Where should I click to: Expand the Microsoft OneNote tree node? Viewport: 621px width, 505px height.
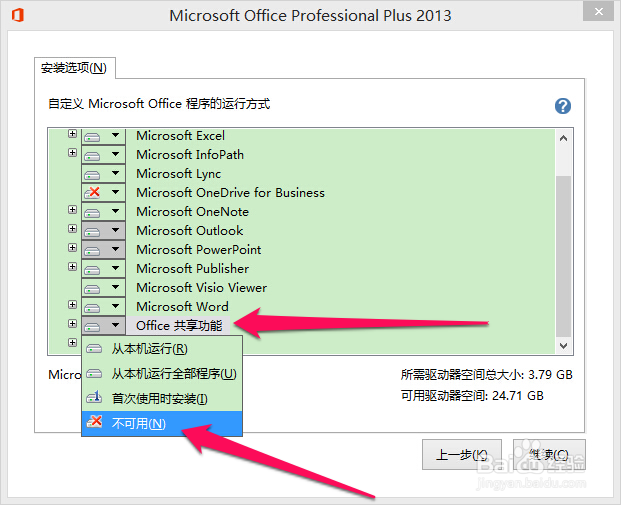pos(72,210)
